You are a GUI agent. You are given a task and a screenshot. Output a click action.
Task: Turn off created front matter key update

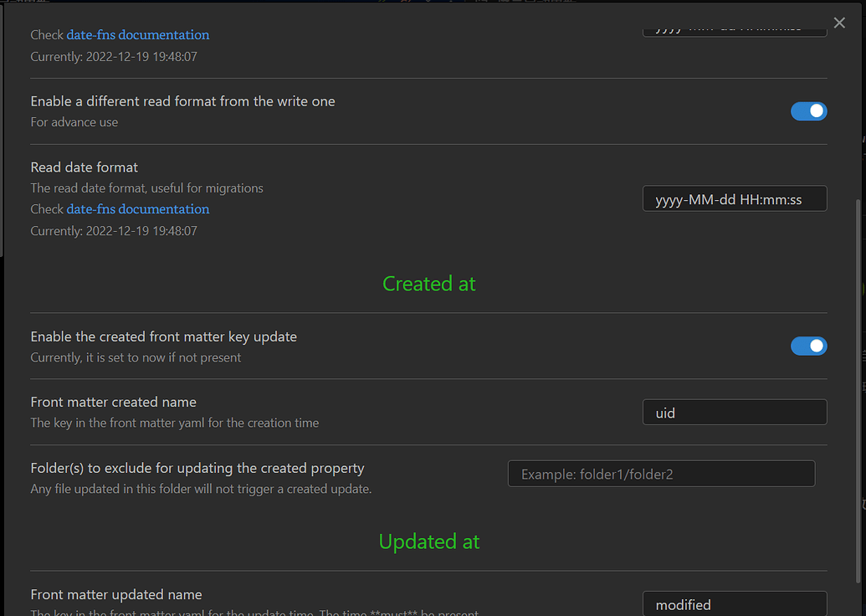click(x=808, y=346)
